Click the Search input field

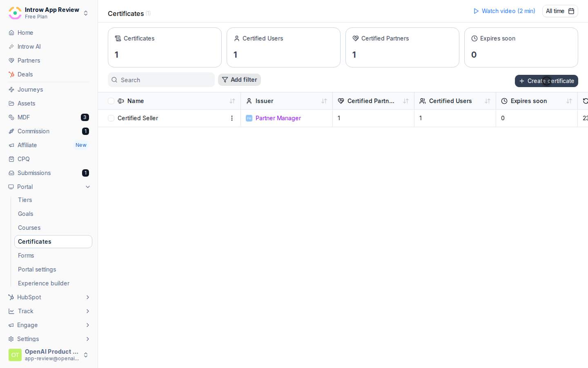coord(161,80)
